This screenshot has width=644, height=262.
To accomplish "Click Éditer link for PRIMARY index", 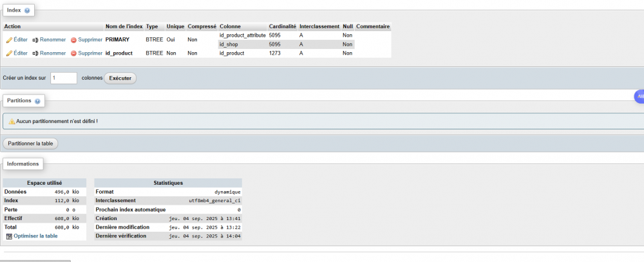I will [21, 40].
